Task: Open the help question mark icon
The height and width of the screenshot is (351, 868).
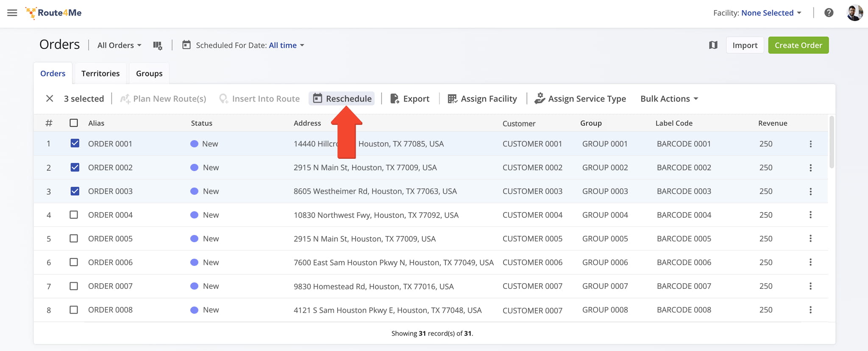Action: (x=829, y=13)
